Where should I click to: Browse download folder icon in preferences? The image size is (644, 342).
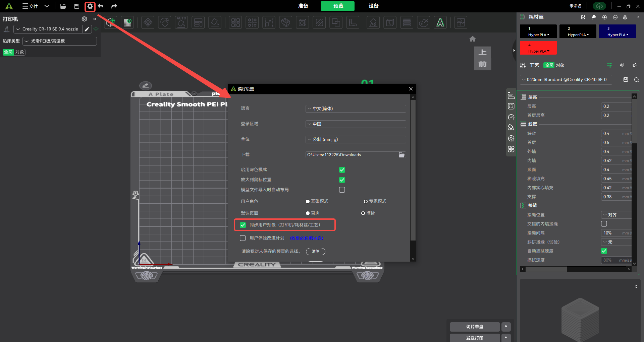tap(401, 155)
